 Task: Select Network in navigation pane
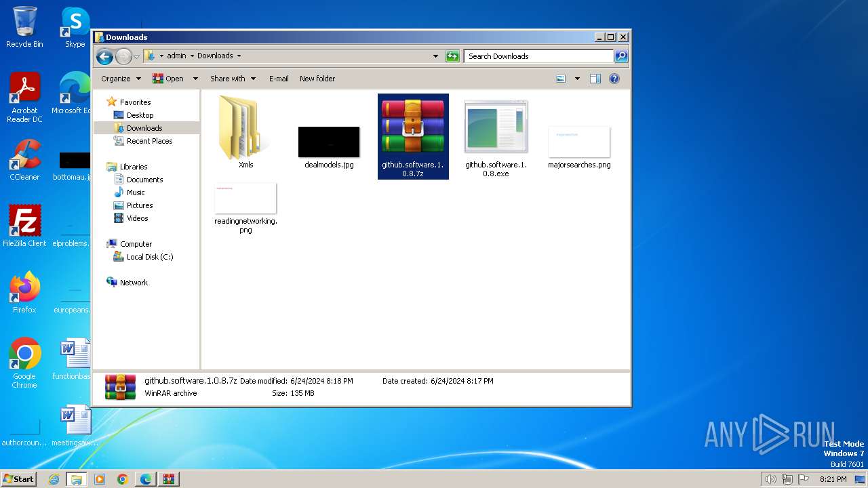click(134, 283)
